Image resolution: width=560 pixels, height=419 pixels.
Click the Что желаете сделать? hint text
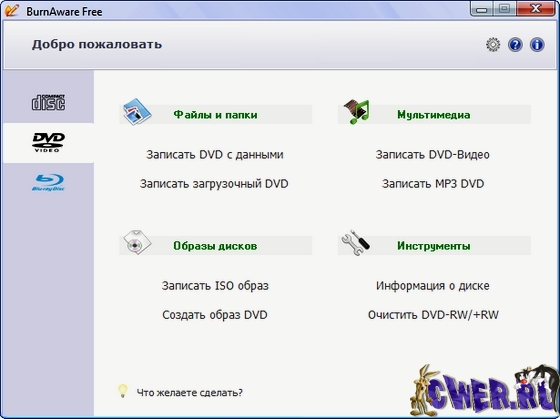190,393
